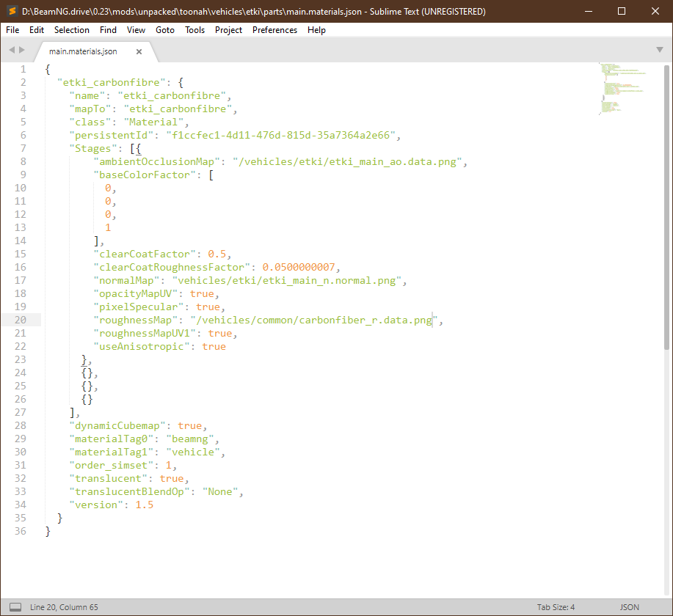Viewport: 673px width, 616px height.
Task: Click the "Material" class value
Action: click(153, 122)
